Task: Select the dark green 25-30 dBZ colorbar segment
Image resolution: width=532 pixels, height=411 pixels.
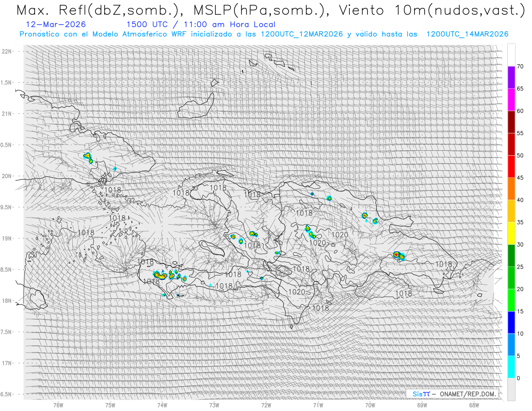Action: coord(511,256)
